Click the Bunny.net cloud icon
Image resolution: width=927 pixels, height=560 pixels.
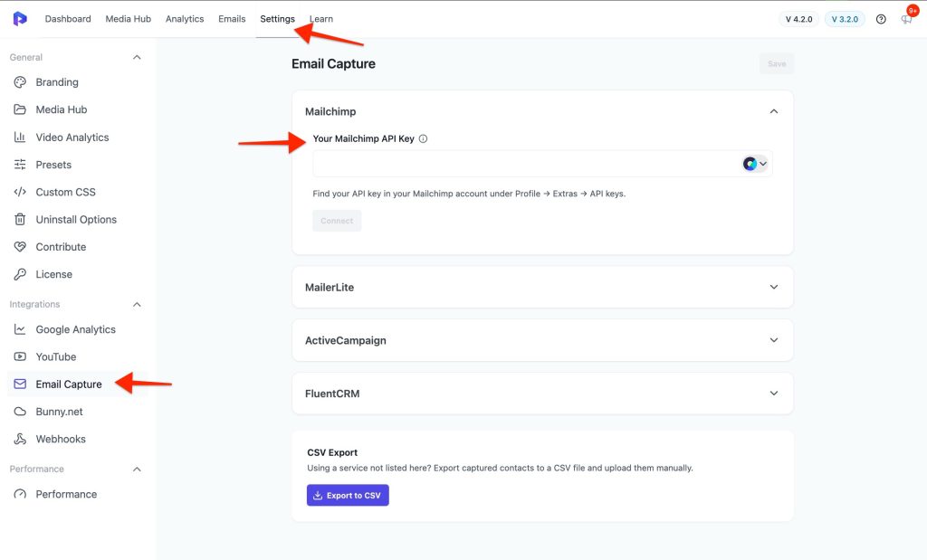(20, 412)
